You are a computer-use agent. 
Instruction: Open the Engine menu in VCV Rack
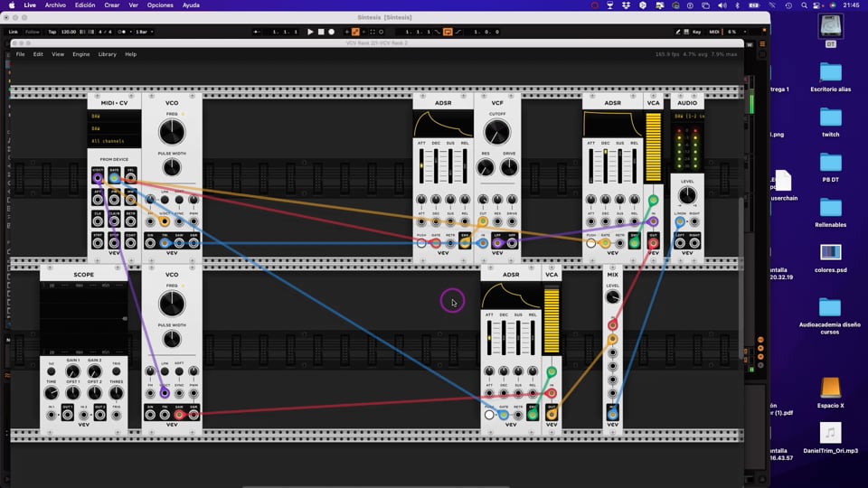(x=81, y=54)
